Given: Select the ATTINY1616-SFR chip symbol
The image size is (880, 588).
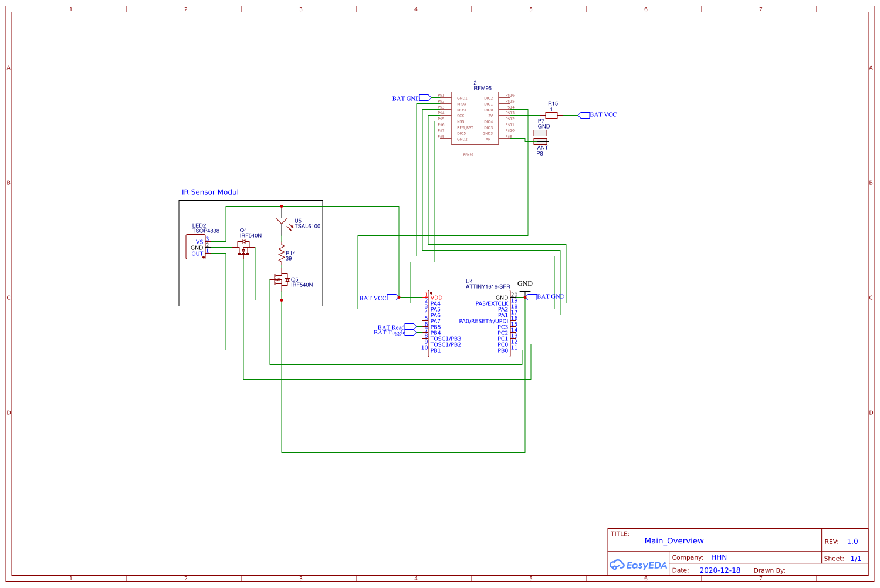Looking at the screenshot, I should (469, 323).
